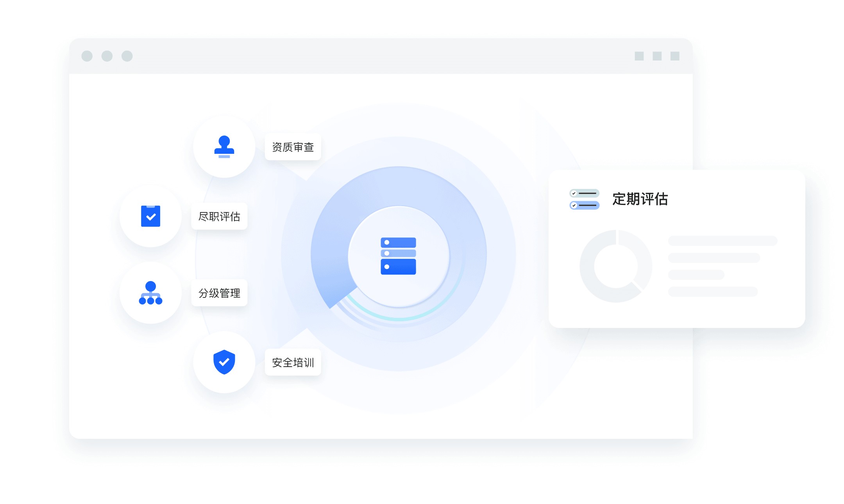Click the 定期评估 card title
This screenshot has width=844, height=504.
click(x=640, y=199)
